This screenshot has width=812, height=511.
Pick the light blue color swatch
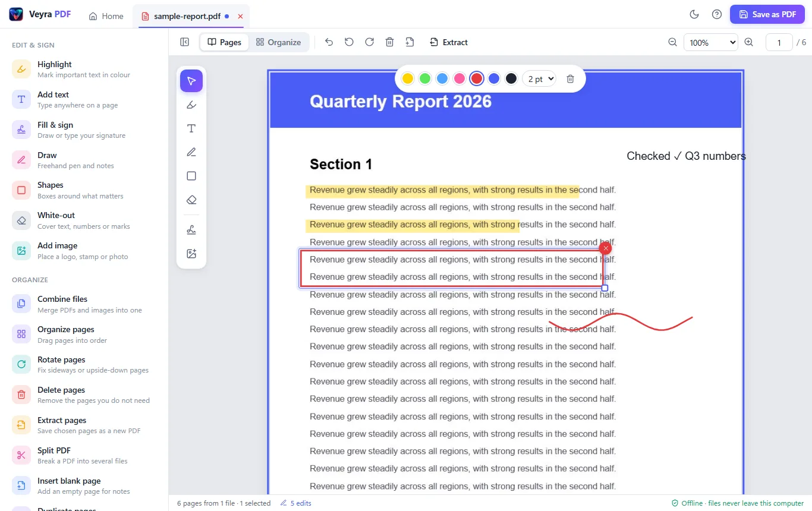click(x=442, y=78)
